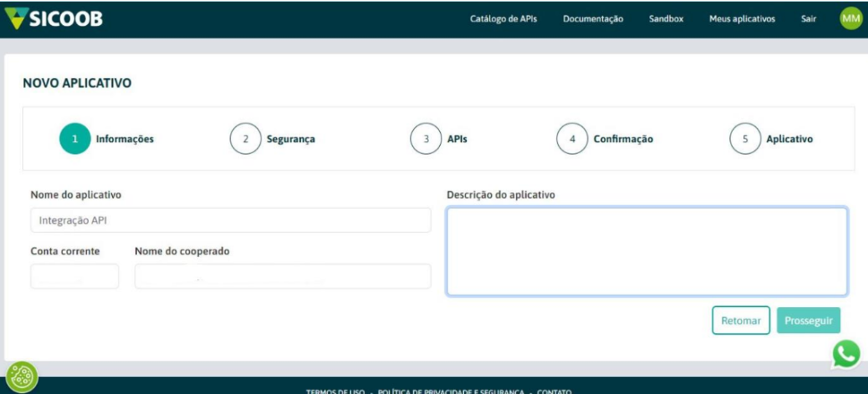Go to Sandbox menu item
Screen dimensions: 868x394
point(666,19)
